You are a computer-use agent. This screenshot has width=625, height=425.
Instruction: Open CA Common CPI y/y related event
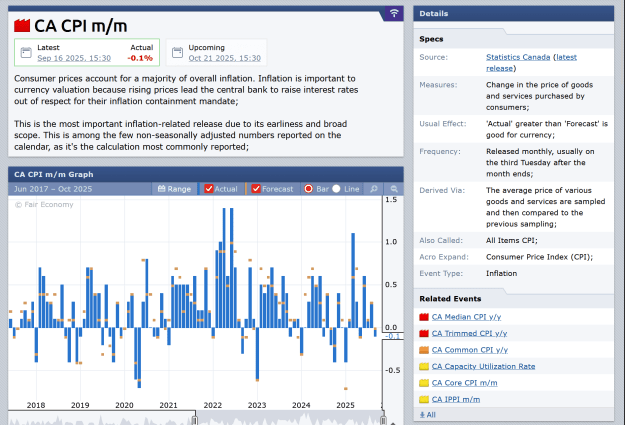coord(470,350)
